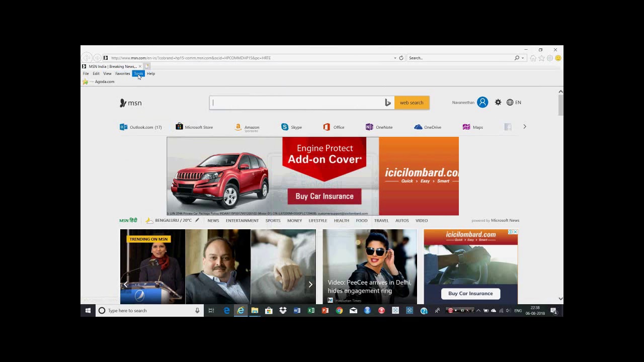
Task: Click the smiley feedback icon
Action: pos(558,58)
